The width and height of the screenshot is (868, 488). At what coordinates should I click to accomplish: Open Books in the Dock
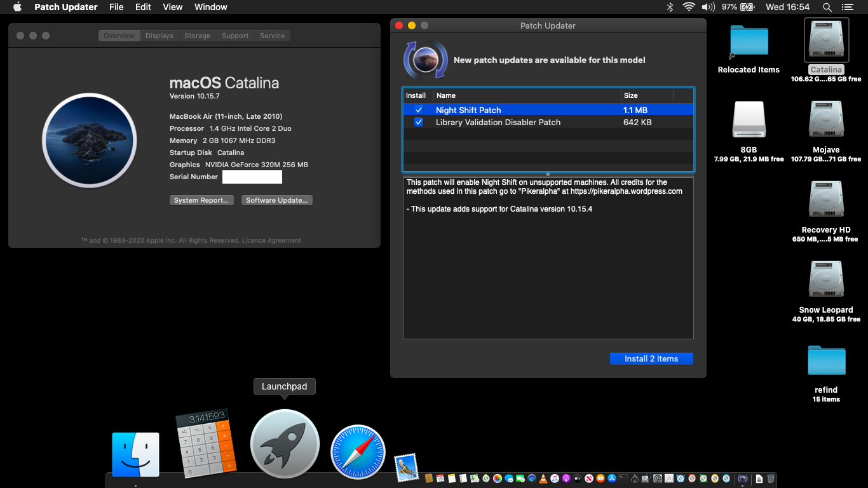pyautogui.click(x=600, y=478)
